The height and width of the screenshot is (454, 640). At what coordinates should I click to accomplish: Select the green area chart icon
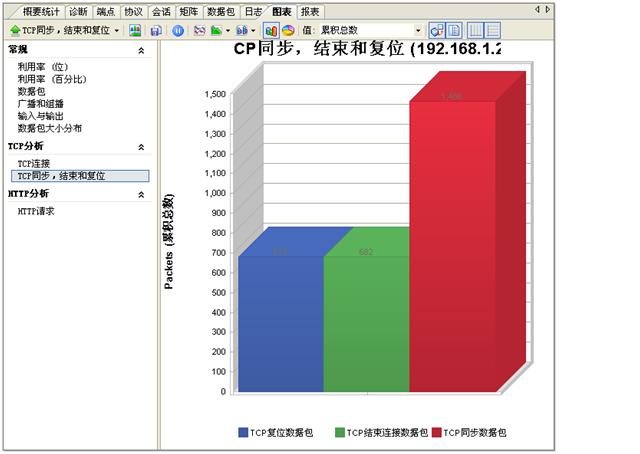point(216,31)
